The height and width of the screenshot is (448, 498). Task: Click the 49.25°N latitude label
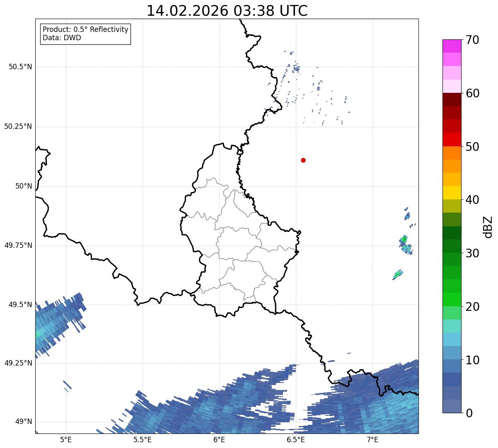(x=18, y=363)
